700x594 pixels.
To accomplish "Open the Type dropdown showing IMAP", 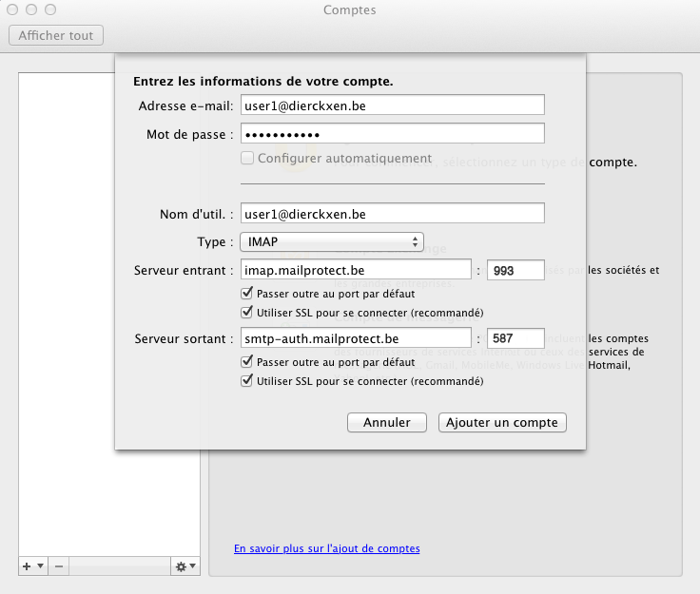I will click(331, 242).
